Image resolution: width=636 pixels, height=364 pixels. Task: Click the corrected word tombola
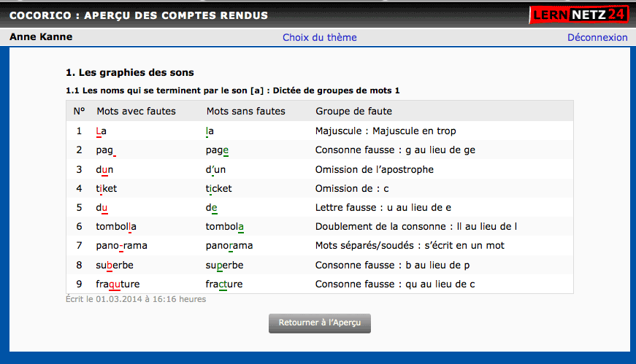(x=225, y=227)
